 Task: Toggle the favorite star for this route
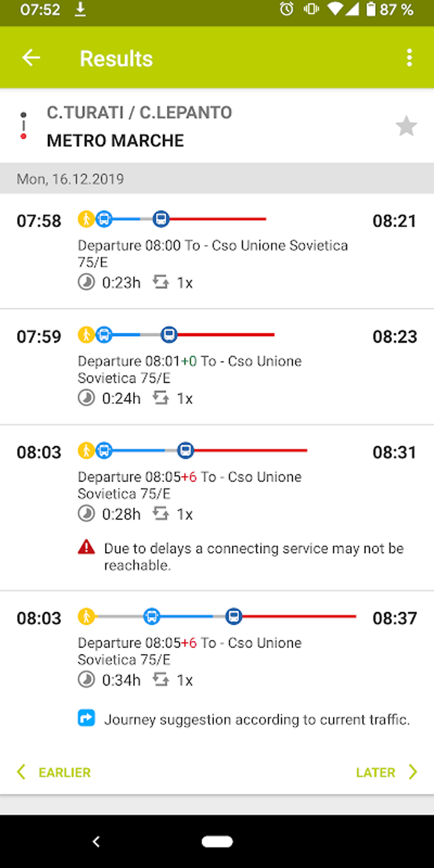(406, 126)
